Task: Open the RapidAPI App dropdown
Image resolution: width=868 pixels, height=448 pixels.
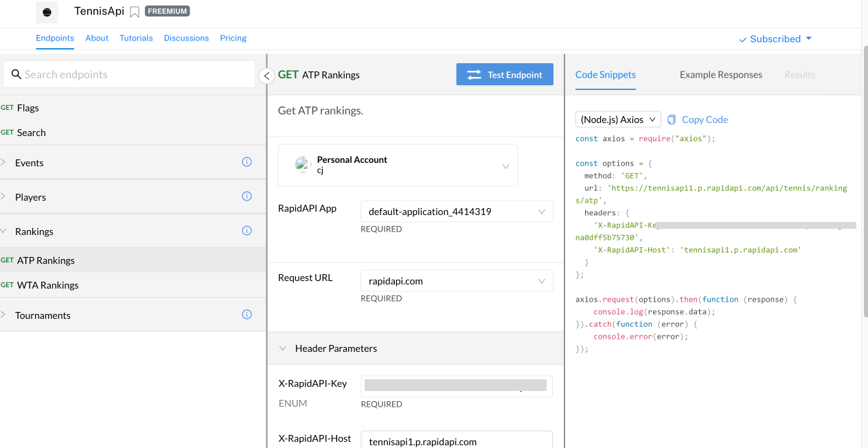Action: (456, 212)
